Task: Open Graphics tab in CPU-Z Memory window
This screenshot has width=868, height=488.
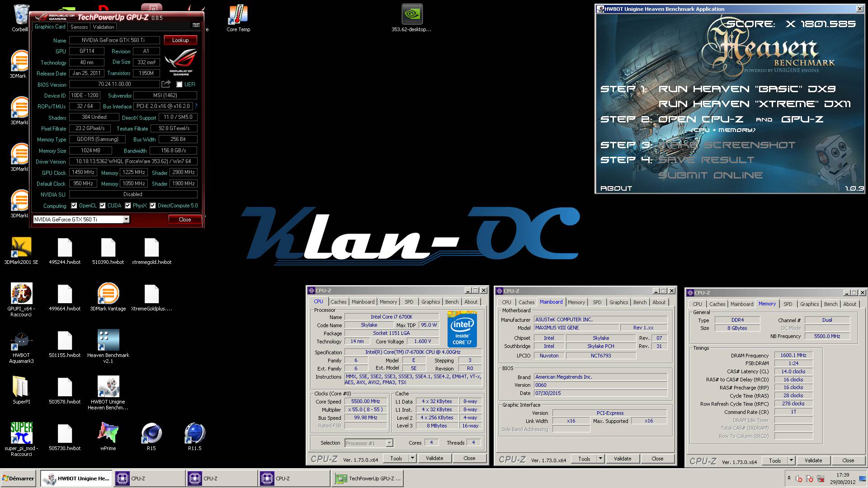Action: [x=809, y=304]
